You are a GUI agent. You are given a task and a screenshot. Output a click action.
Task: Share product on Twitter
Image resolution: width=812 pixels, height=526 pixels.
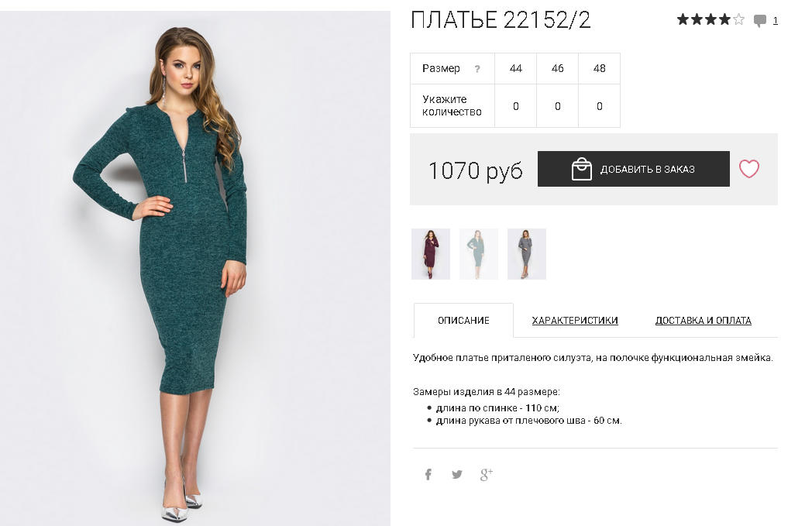point(457,474)
